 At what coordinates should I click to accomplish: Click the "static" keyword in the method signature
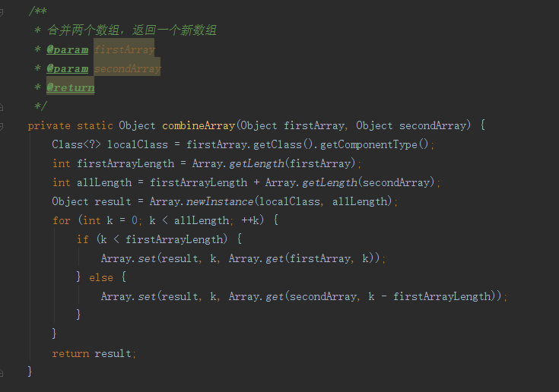coord(94,125)
